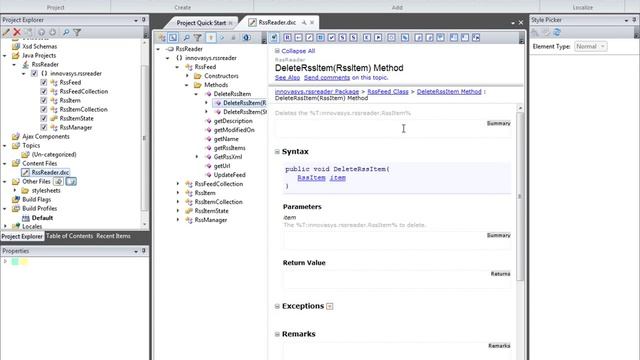640x360 pixels.
Task: Click the funnel filter icon in Project Explorer toolbar
Action: (x=77, y=32)
